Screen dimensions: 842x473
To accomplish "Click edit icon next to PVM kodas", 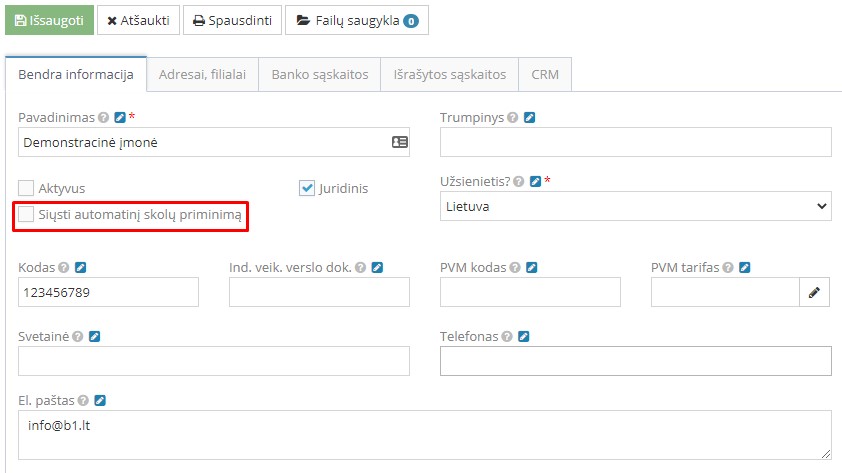I will point(532,267).
